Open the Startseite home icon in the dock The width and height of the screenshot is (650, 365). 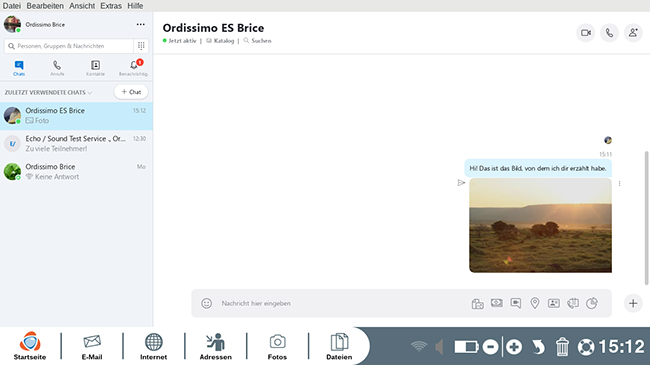[30, 346]
